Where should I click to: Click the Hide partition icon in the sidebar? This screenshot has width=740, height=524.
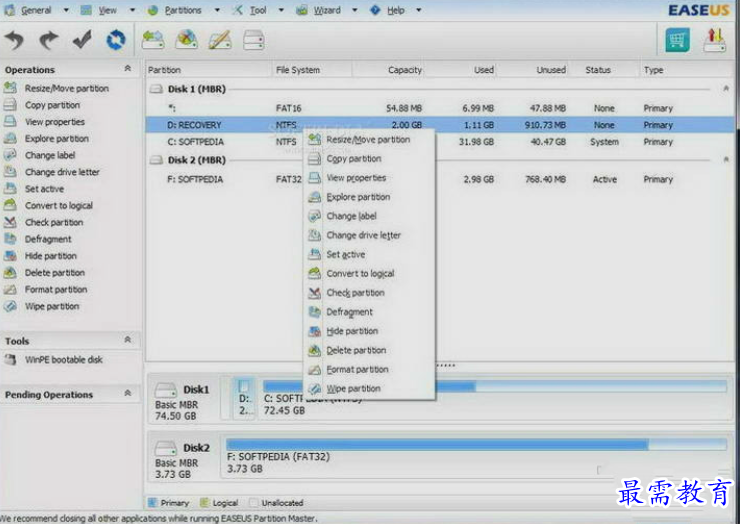click(10, 256)
